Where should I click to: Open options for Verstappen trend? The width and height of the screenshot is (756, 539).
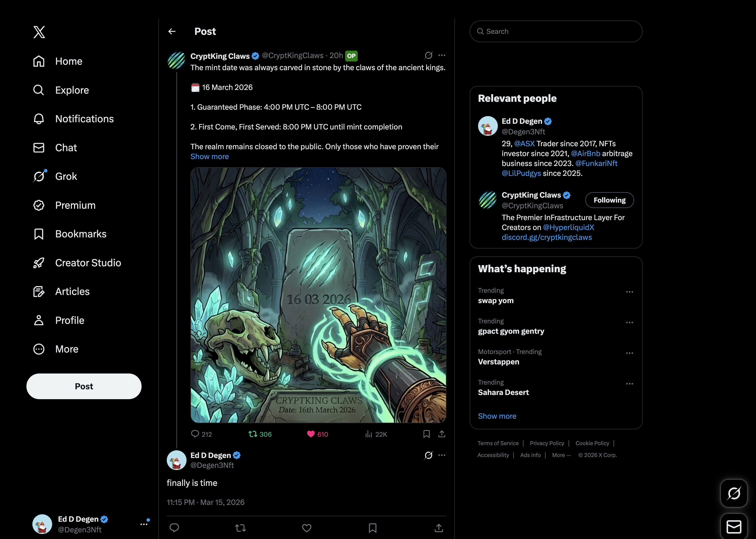coord(630,353)
